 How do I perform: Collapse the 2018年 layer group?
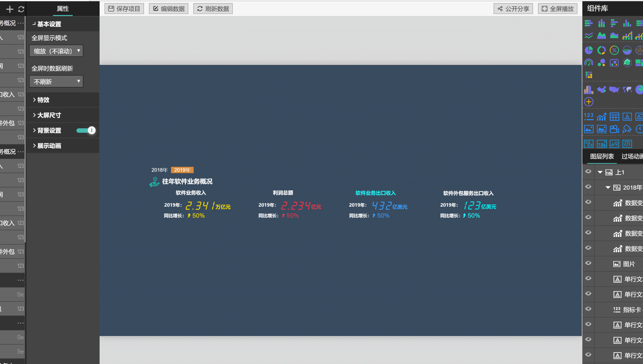(608, 187)
